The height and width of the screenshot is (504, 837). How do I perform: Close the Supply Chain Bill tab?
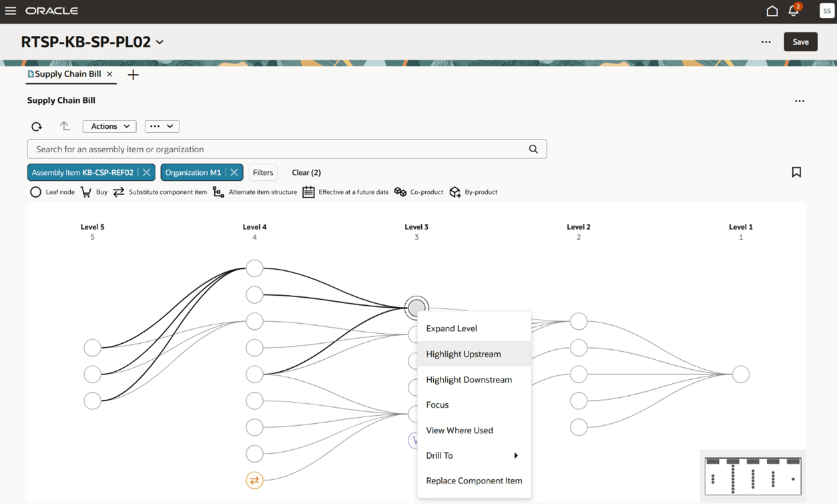coord(110,74)
